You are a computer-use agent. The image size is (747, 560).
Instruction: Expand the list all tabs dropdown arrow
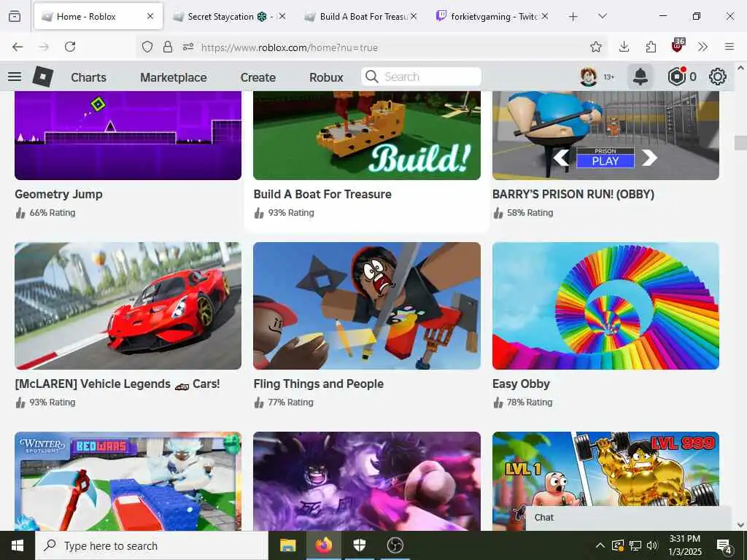point(603,17)
